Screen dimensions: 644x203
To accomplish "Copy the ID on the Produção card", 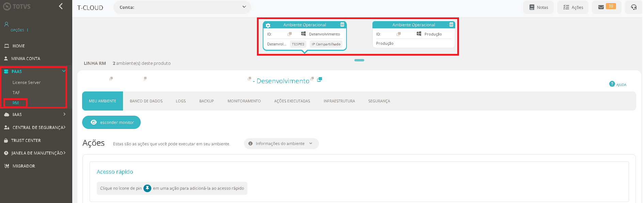I will pyautogui.click(x=399, y=34).
